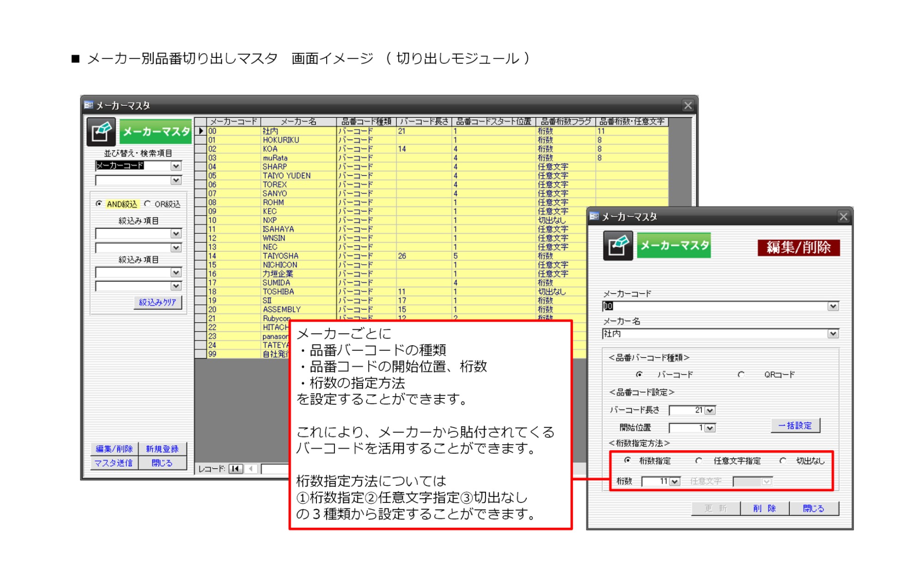Click 更新 button in edit dialog
Viewport: 924px width, 574px height.
pyautogui.click(x=716, y=508)
